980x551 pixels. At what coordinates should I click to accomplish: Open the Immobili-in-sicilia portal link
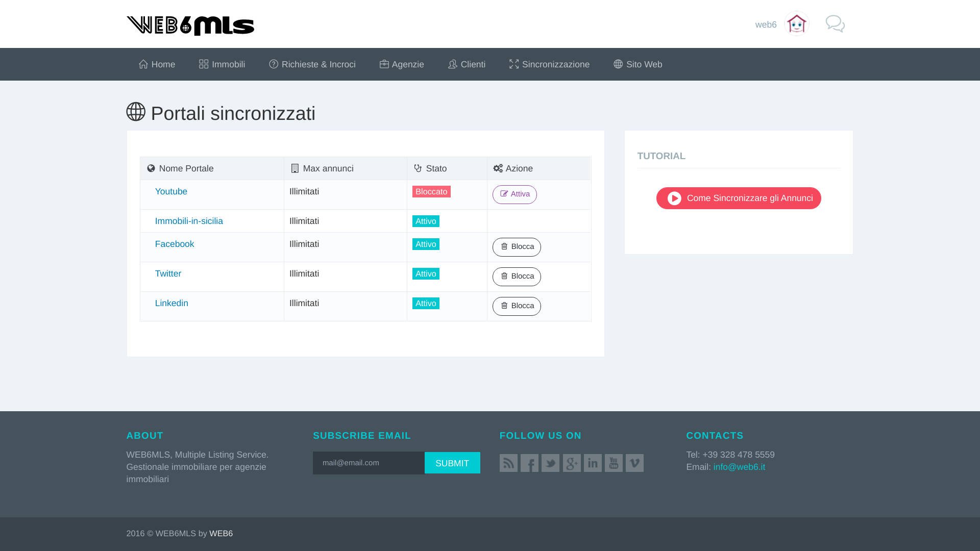point(189,221)
